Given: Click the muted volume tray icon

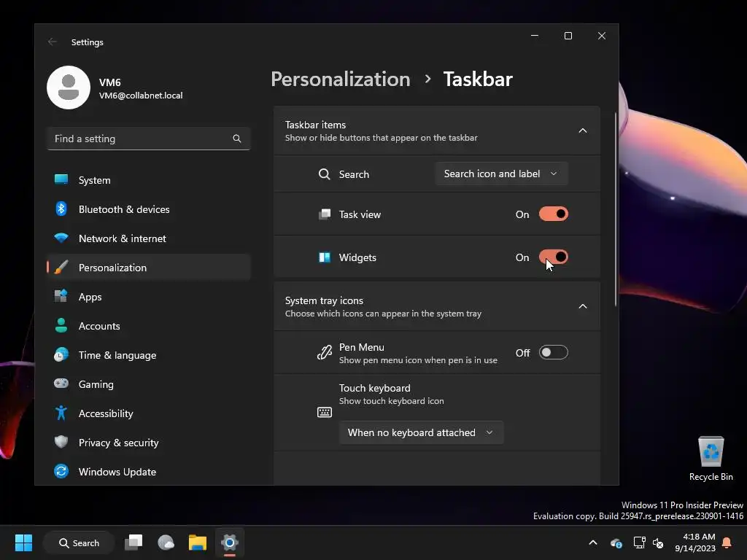Looking at the screenshot, I should (659, 542).
